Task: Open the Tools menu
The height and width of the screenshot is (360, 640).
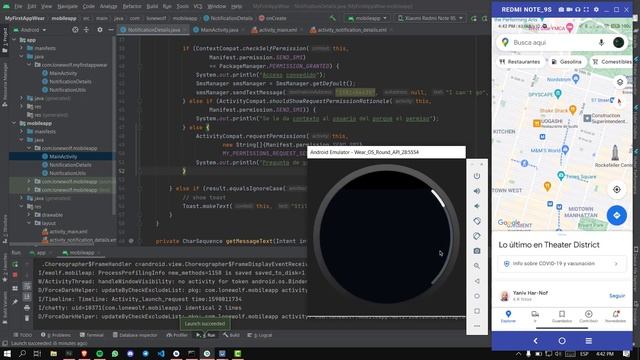Action: coord(182,7)
